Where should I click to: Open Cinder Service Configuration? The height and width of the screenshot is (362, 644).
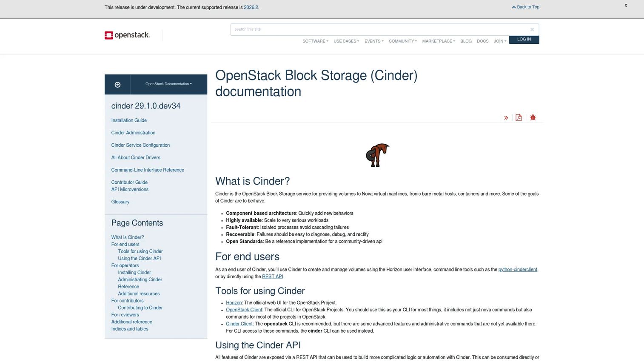[x=140, y=145]
